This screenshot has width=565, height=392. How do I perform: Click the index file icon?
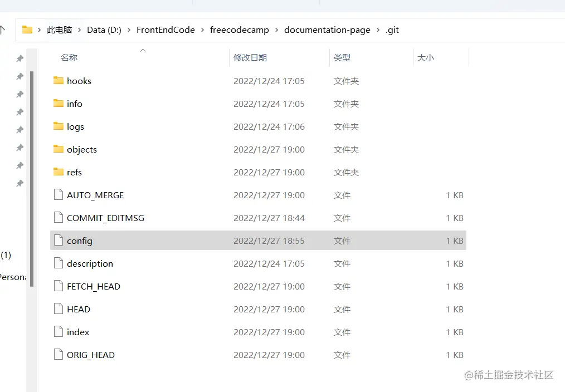click(59, 331)
